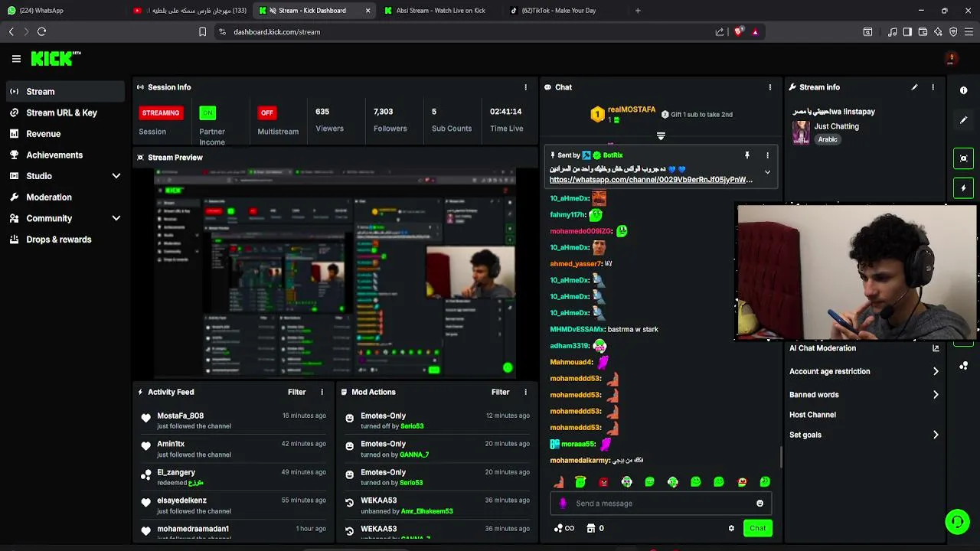Open AI Chat Moderation external link
The height and width of the screenshot is (551, 980).
coord(936,348)
